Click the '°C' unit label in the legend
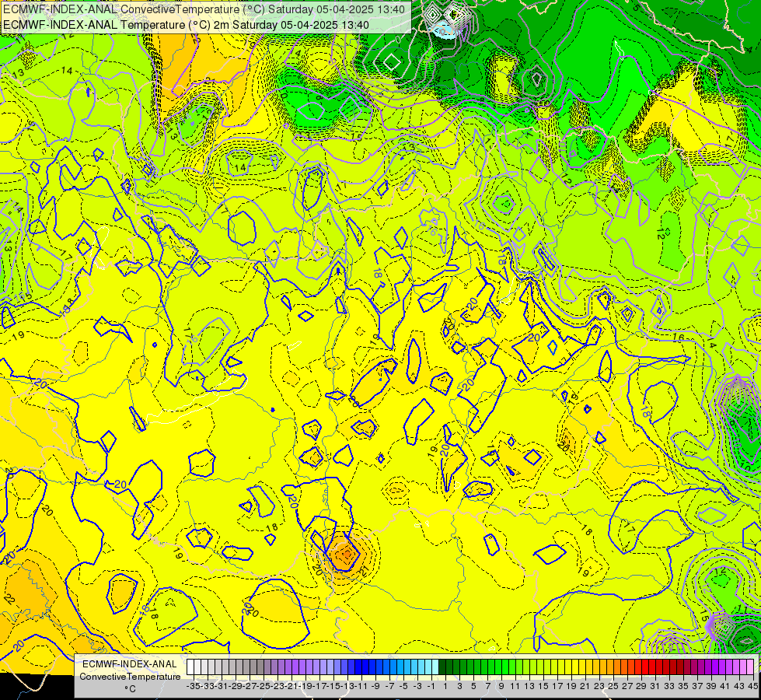 click(130, 689)
